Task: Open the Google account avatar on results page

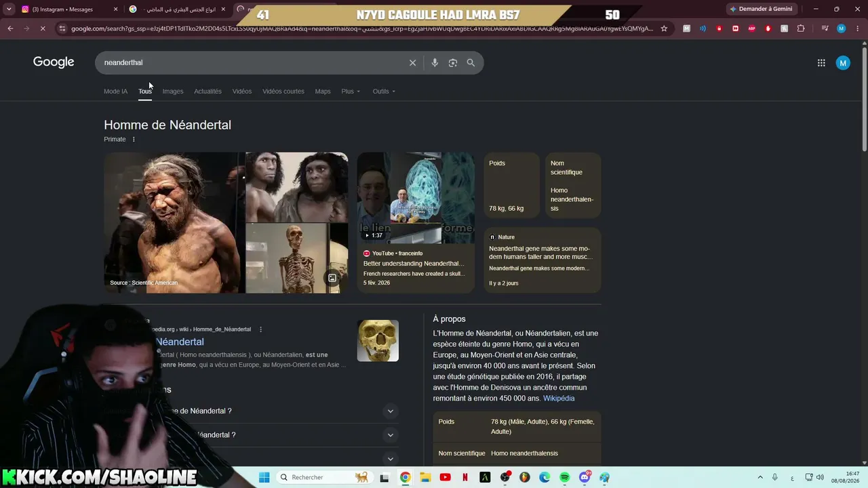Action: [843, 62]
